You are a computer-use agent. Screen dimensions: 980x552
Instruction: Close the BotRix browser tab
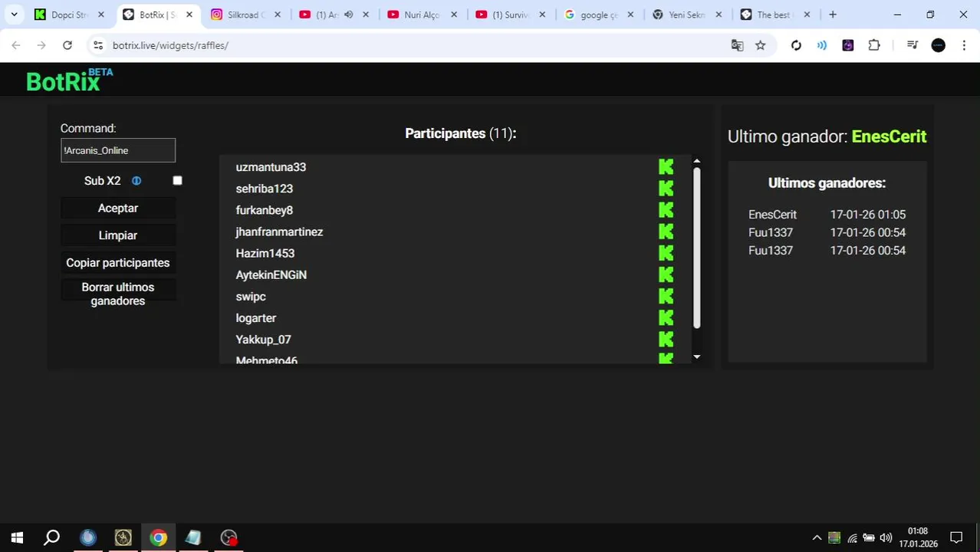coord(189,15)
